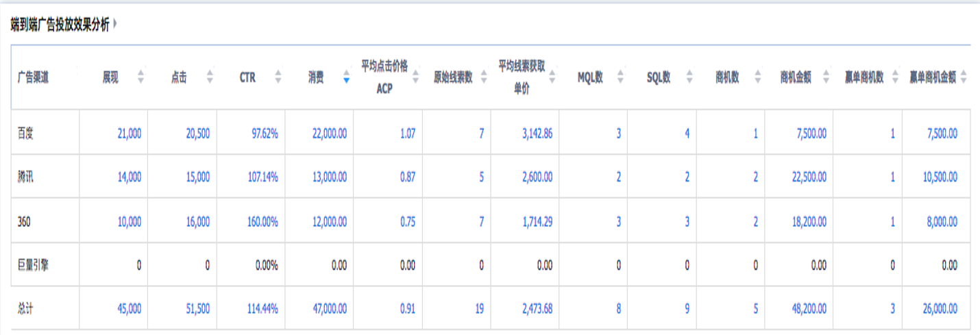980x335 pixels.
Task: Click 360 赢单商机金额 8,000.00
Action: [942, 221]
